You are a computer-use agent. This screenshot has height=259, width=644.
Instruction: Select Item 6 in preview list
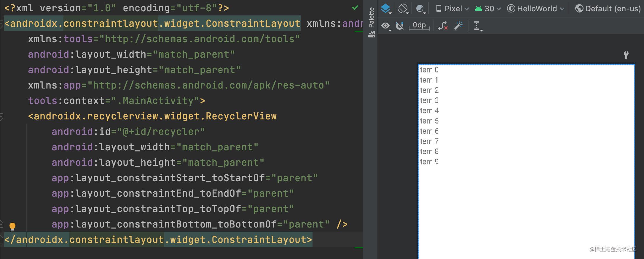tap(428, 131)
